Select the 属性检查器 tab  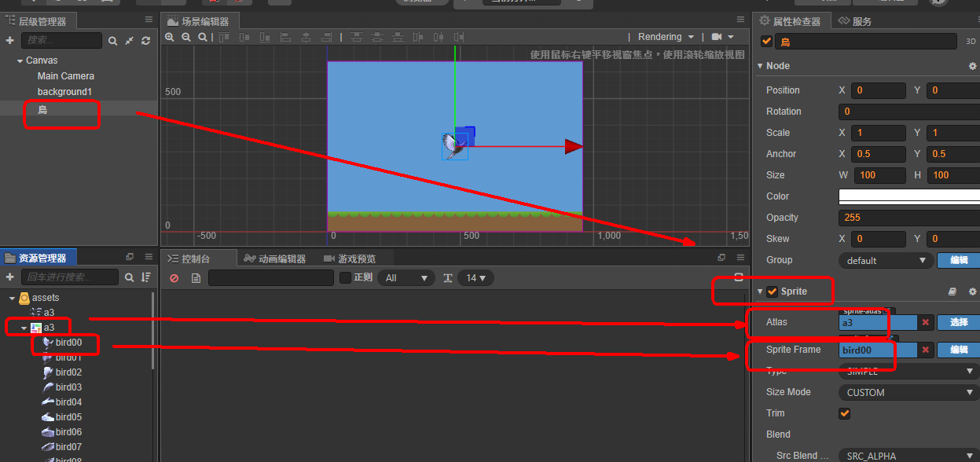click(x=791, y=21)
